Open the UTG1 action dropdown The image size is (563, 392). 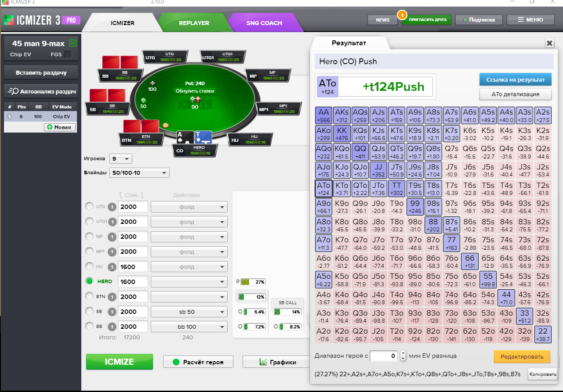189,222
